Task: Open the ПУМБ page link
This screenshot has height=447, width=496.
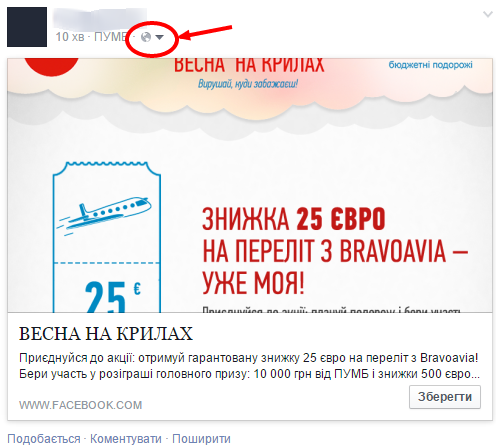Action: (x=110, y=37)
